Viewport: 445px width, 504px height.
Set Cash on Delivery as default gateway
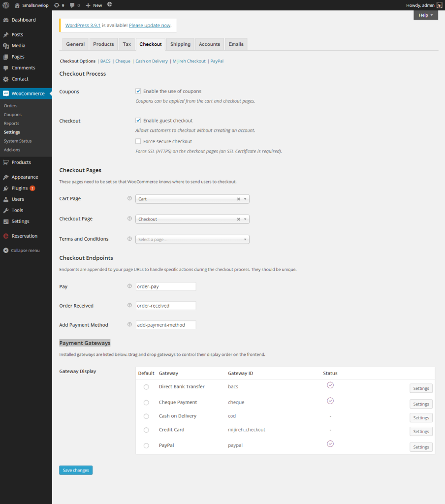coord(146,416)
